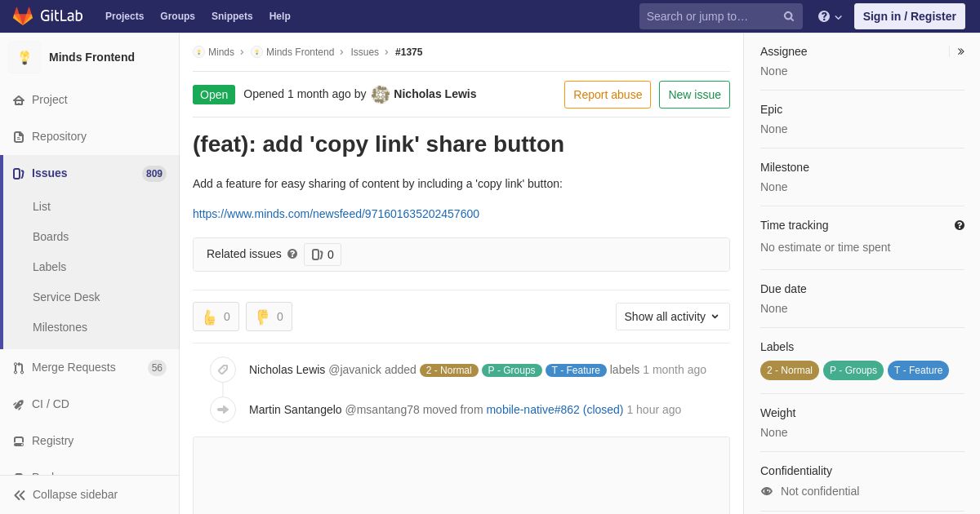Screen dimensions: 980x514
Task: Click Nicholas Lewis name in activity feed
Action: [287, 370]
